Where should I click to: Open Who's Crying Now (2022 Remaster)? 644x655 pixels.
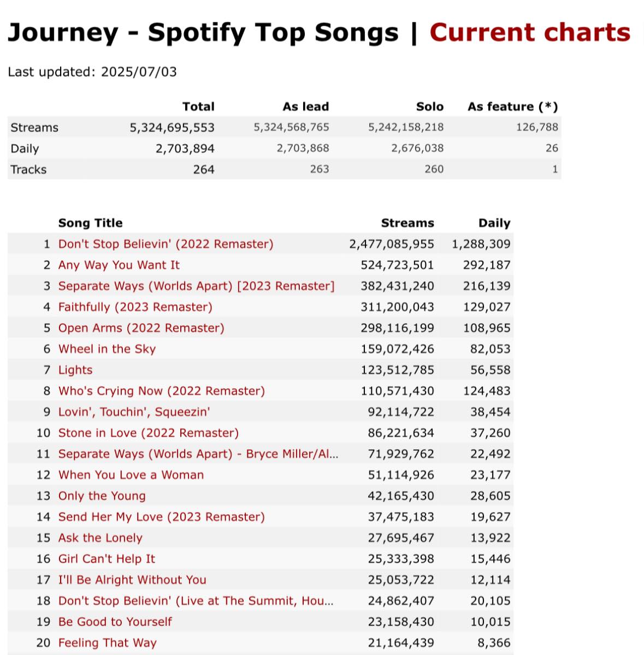[162, 391]
